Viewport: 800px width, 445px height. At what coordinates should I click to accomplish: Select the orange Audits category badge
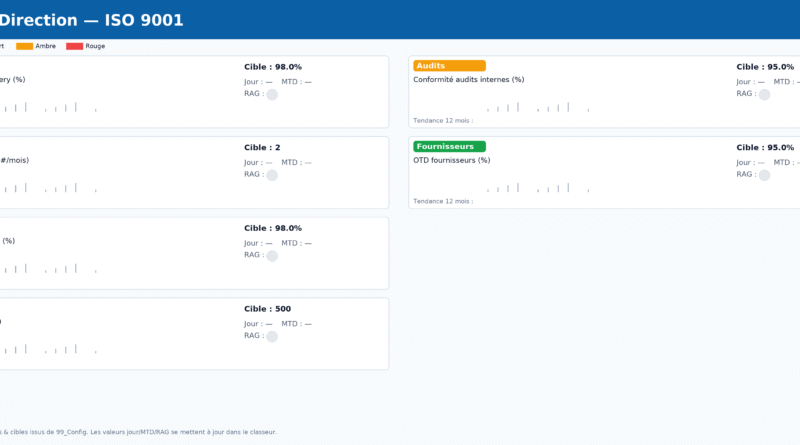[449, 66]
